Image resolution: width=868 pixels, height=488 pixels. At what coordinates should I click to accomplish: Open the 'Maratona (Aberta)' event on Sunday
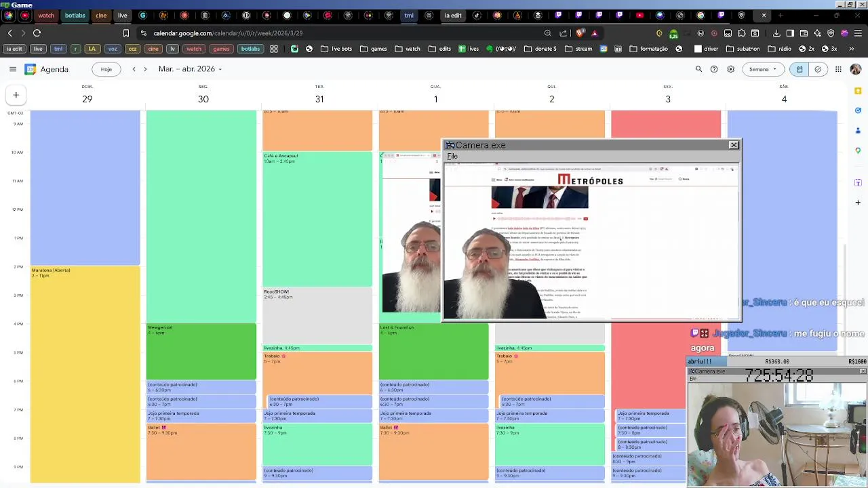coord(85,374)
